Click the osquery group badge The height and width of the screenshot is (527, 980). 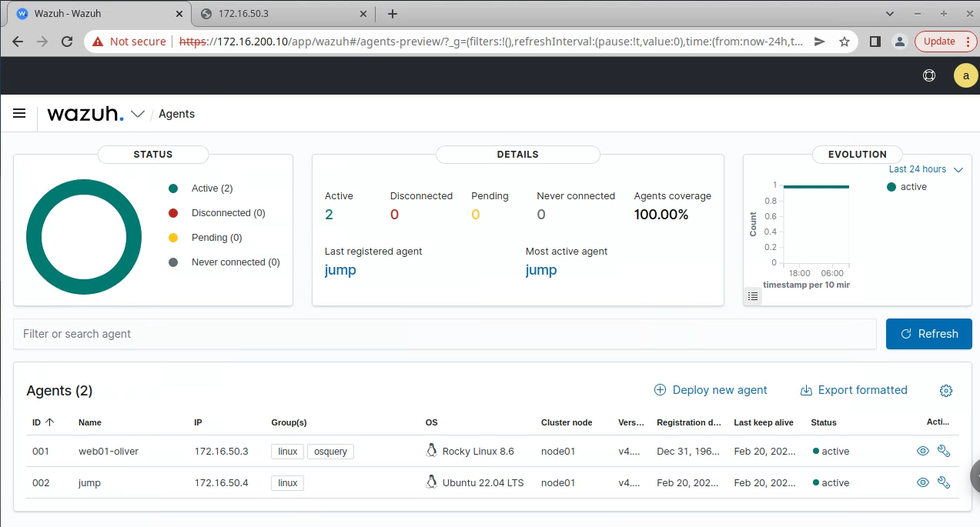click(x=330, y=452)
